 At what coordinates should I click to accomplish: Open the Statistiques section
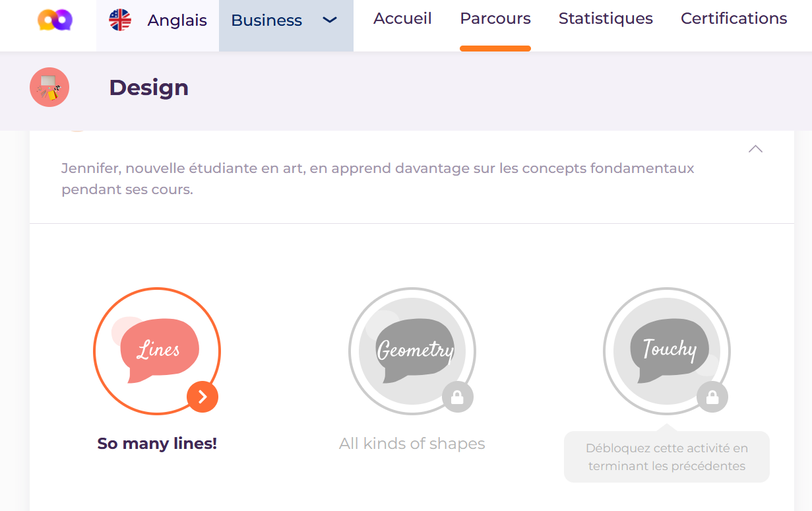[x=606, y=18]
